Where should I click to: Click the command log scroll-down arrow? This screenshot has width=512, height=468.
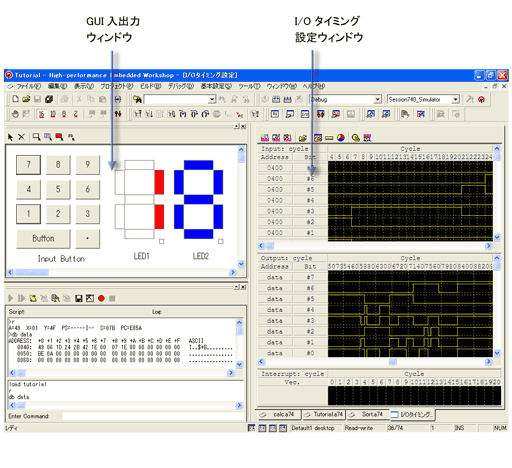pos(239,364)
